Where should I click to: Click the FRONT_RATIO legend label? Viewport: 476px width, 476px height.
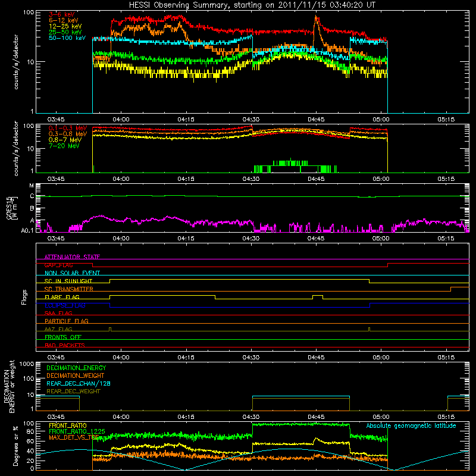coord(68,425)
